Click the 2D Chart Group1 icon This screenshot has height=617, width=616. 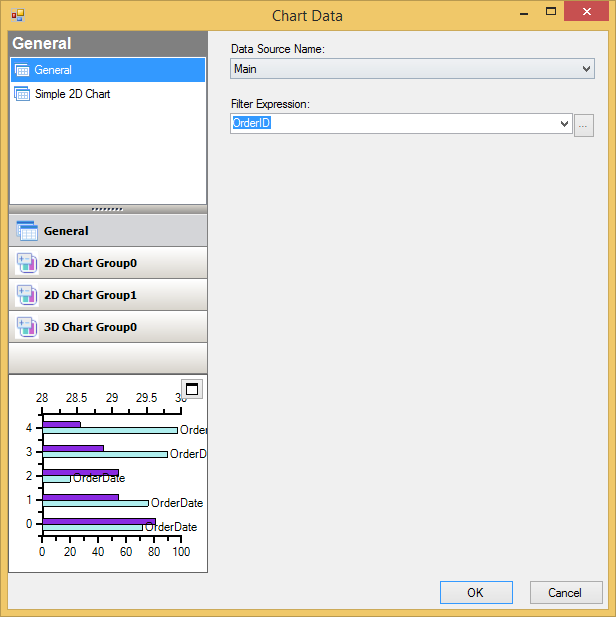(27, 295)
